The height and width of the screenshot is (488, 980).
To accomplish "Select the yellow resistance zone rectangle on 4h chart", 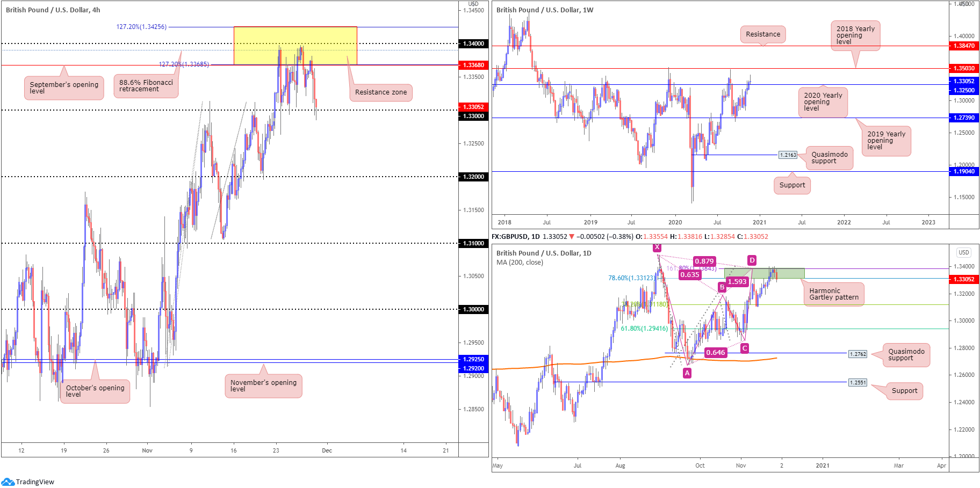I will pos(295,46).
